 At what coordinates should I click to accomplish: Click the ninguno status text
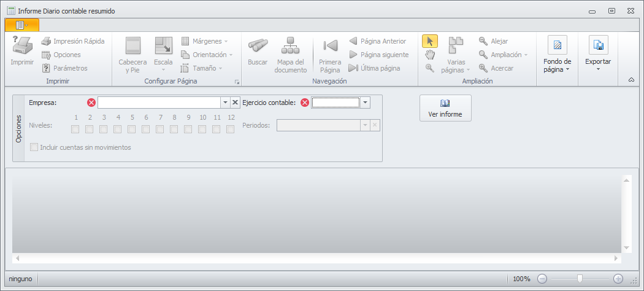tap(20, 279)
